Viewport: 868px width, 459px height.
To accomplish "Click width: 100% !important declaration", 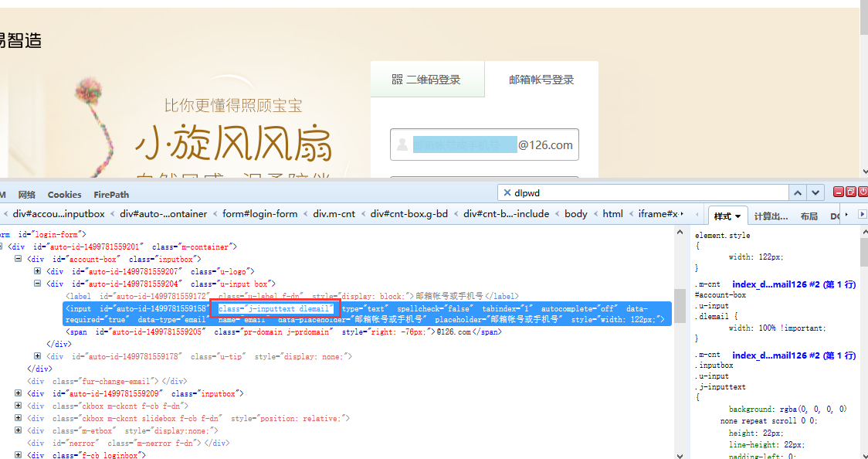I will tap(777, 328).
